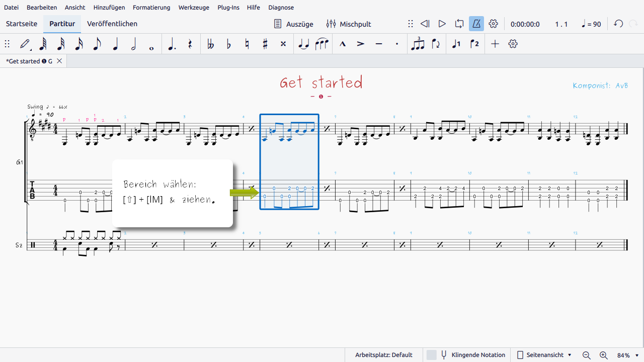Screen dimensions: 644x362
Task: Open the Mischpult mixer
Action: click(x=349, y=24)
